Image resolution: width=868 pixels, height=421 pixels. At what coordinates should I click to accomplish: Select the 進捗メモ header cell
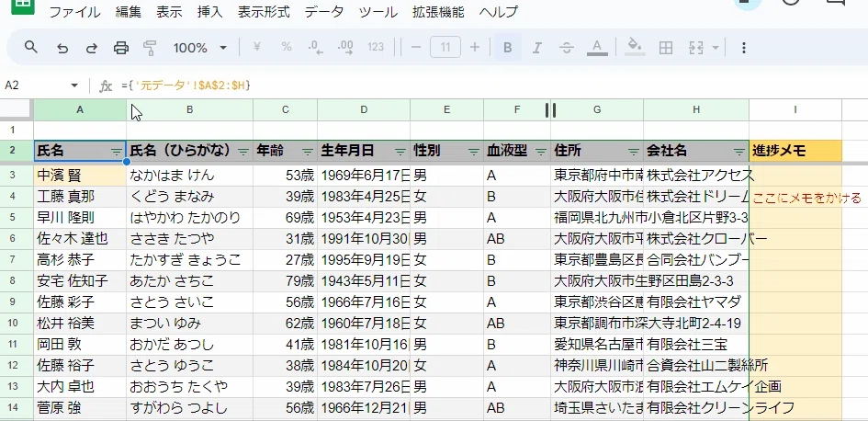tap(795, 152)
